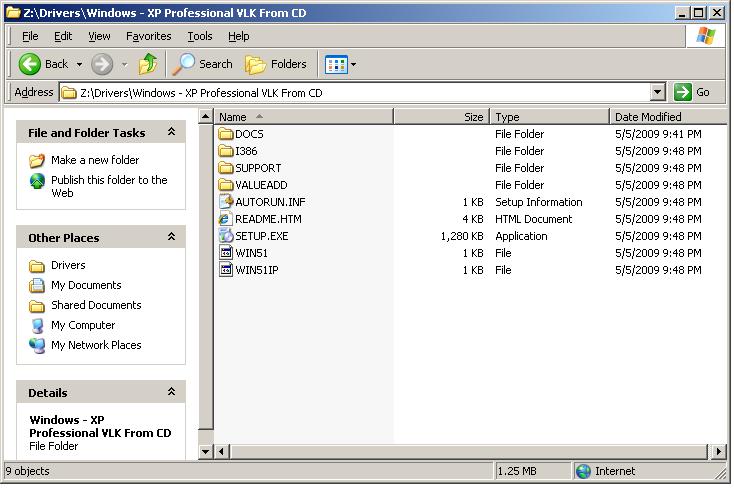
Task: Click the green Back arrow icon
Action: (29, 64)
